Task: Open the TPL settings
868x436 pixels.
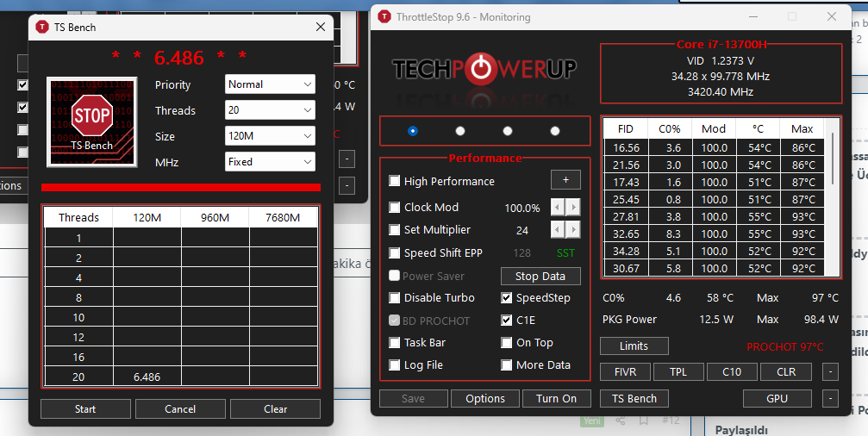Action: pos(678,372)
